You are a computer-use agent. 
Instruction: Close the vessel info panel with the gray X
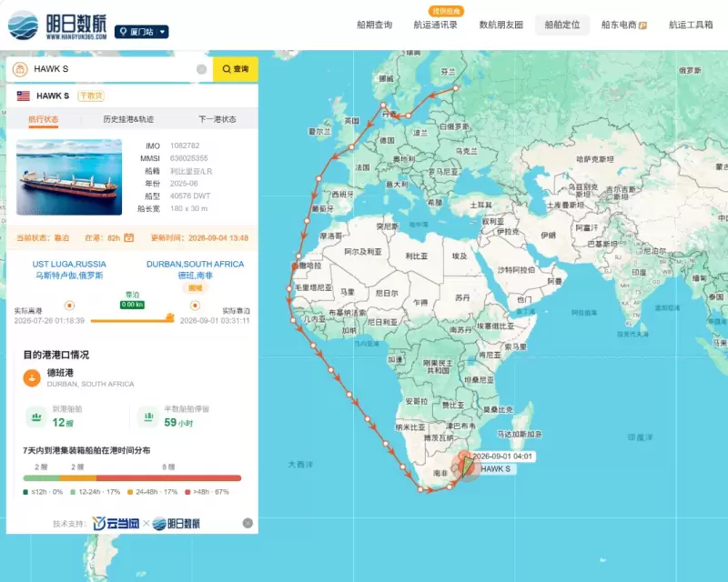point(248,523)
